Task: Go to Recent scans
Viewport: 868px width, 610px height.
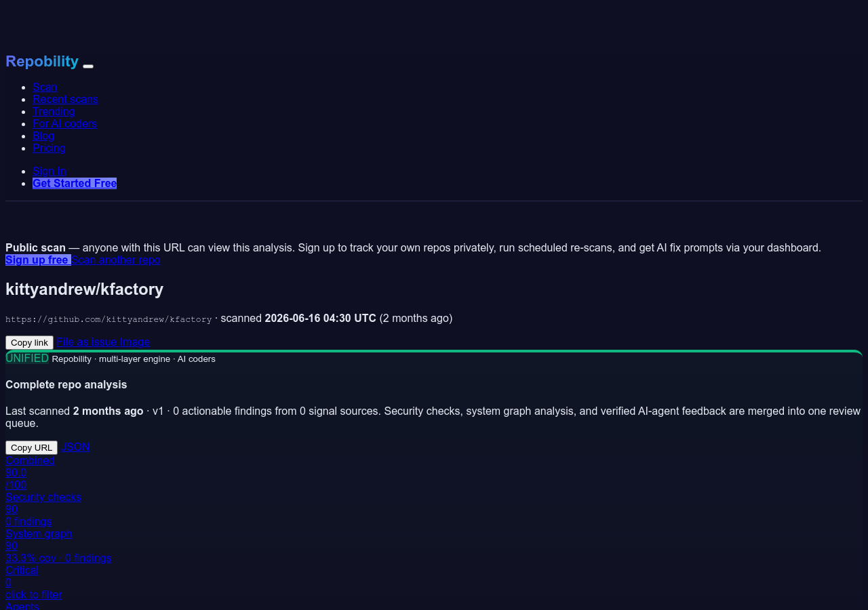Action: tap(65, 99)
